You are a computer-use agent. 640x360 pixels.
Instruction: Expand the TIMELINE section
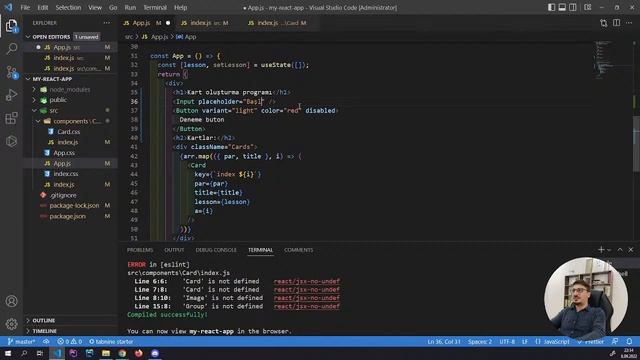44,331
